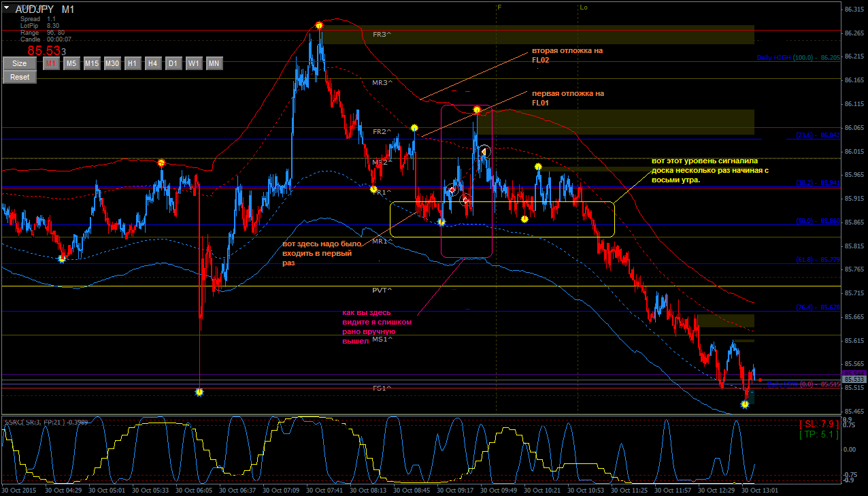Screen dimensions: 868x496
Task: Click the (76.4) - 85.678 Fibonacci label
Action: tap(817, 308)
